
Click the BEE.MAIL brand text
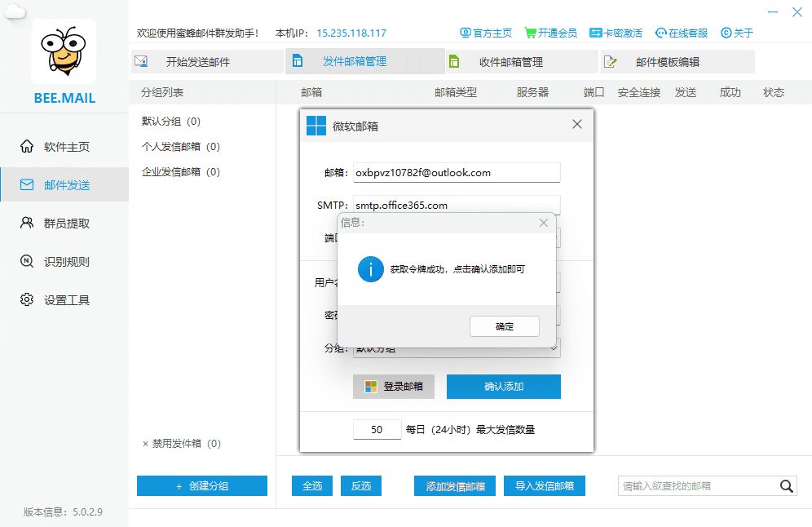[64, 98]
